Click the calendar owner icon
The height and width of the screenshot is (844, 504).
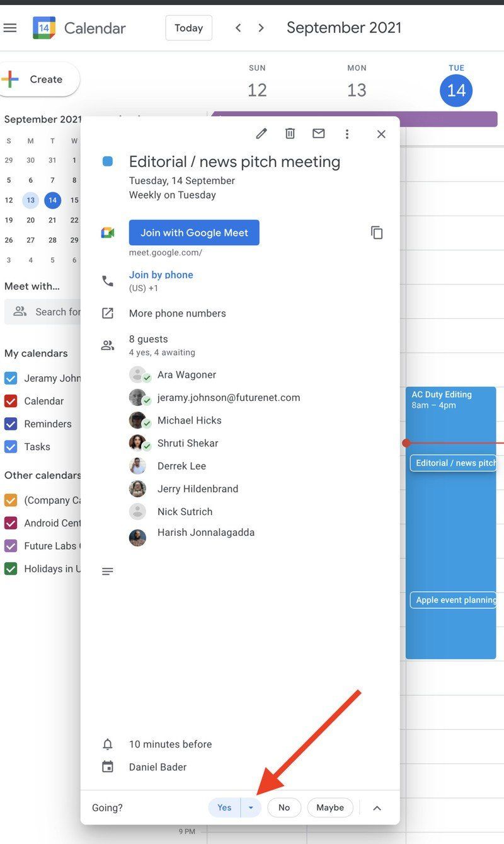(x=108, y=767)
